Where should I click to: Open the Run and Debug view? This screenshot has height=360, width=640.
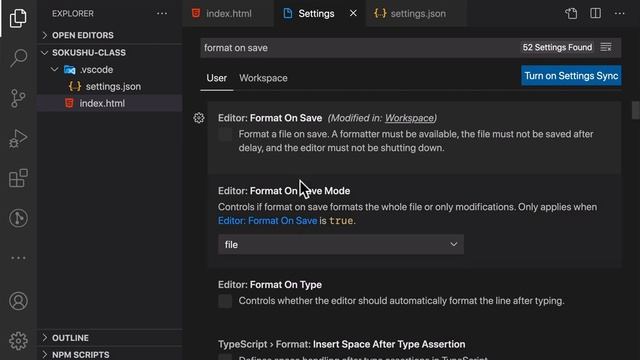point(18,138)
